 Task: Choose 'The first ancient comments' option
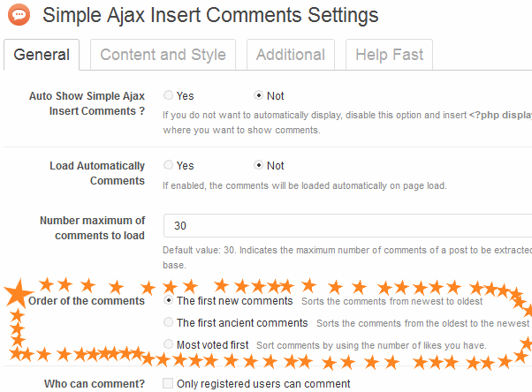[x=169, y=323]
